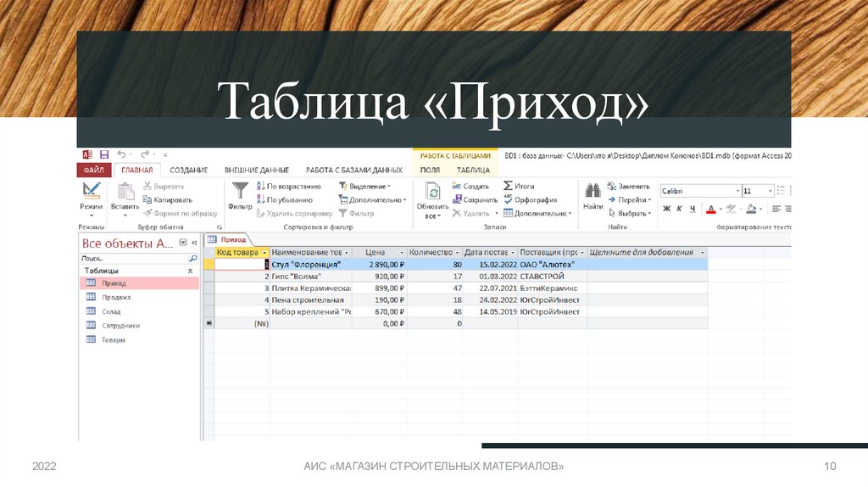This screenshot has height=487, width=868.
Task: Switch to the ПОЛЯ tab
Action: click(x=430, y=170)
